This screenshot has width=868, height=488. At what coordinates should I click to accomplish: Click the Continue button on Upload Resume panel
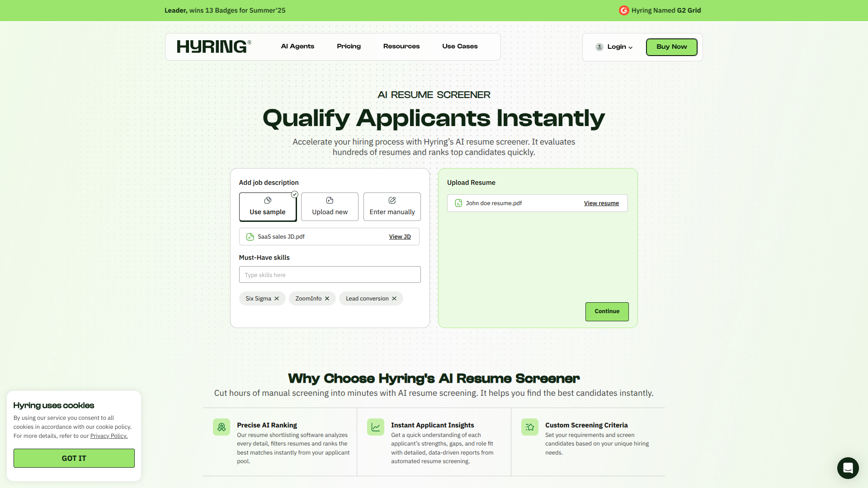(x=607, y=311)
